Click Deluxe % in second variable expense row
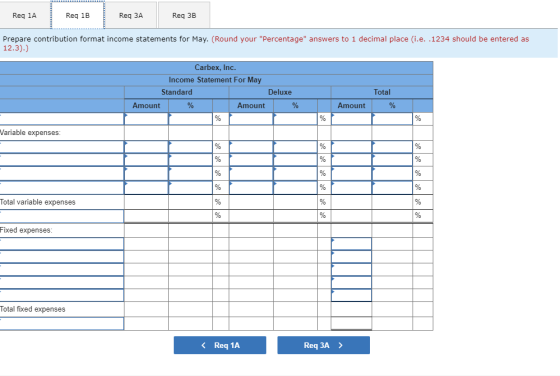Viewport: 560px width, 376px height. tap(295, 160)
